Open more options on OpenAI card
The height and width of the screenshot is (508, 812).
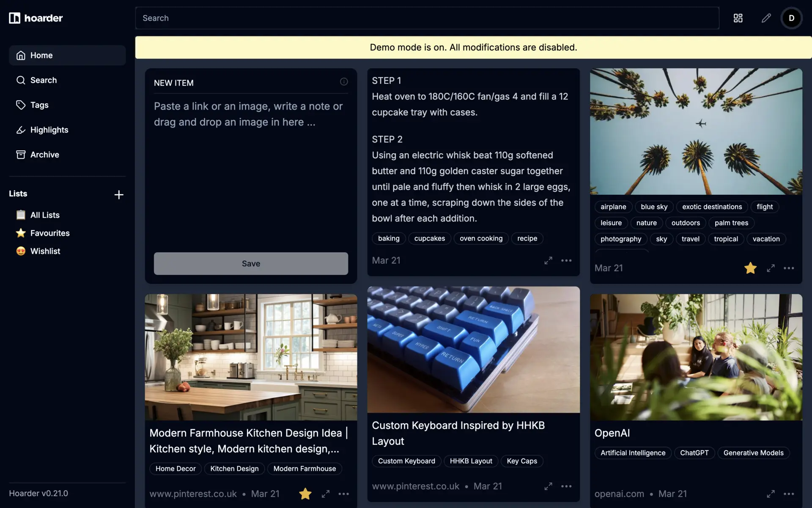point(788,494)
